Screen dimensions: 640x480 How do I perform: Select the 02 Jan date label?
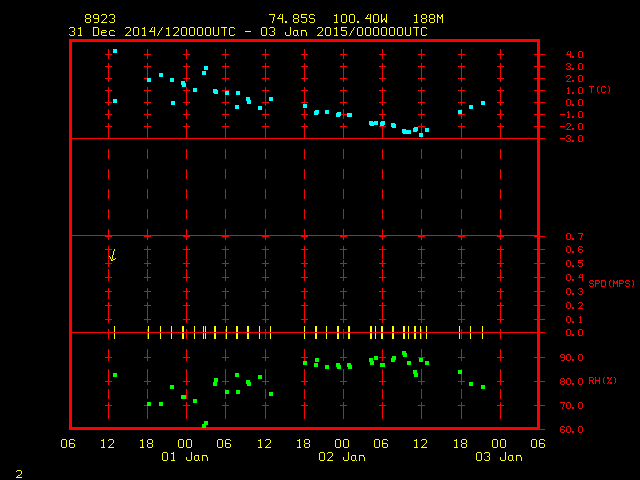(x=341, y=457)
